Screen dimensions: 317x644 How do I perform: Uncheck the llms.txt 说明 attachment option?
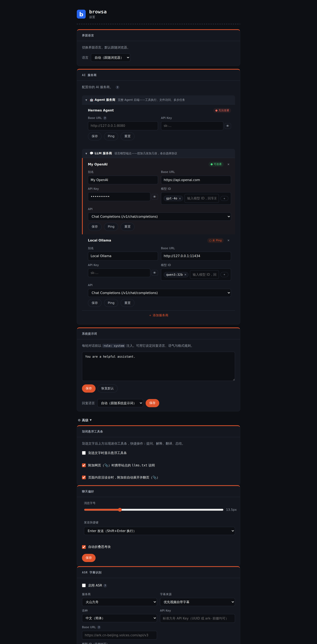click(x=84, y=465)
